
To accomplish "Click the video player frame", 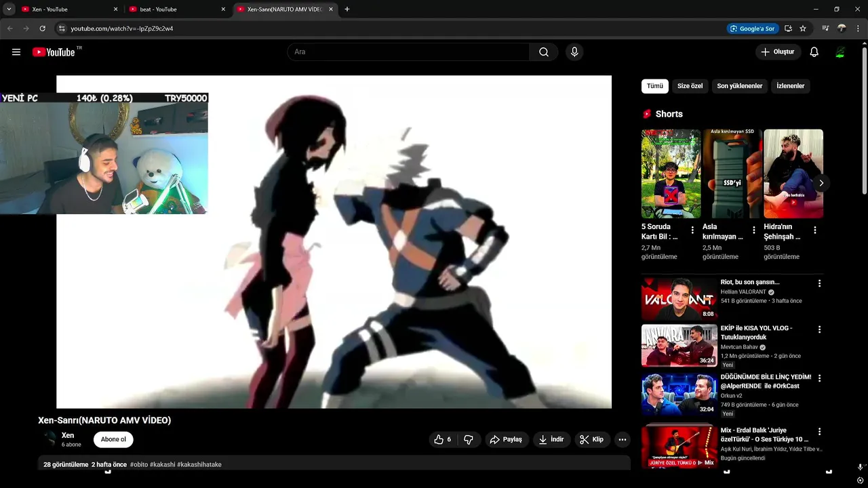I will click(334, 242).
